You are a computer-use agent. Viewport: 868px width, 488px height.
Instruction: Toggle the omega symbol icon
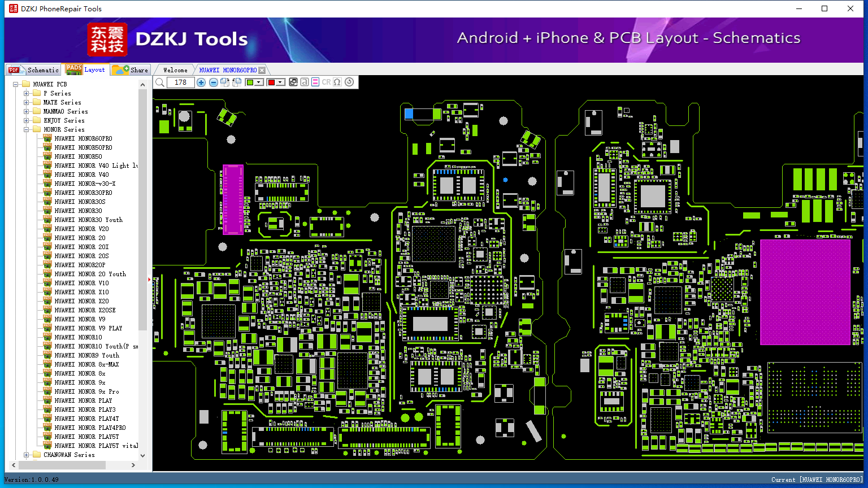(337, 82)
